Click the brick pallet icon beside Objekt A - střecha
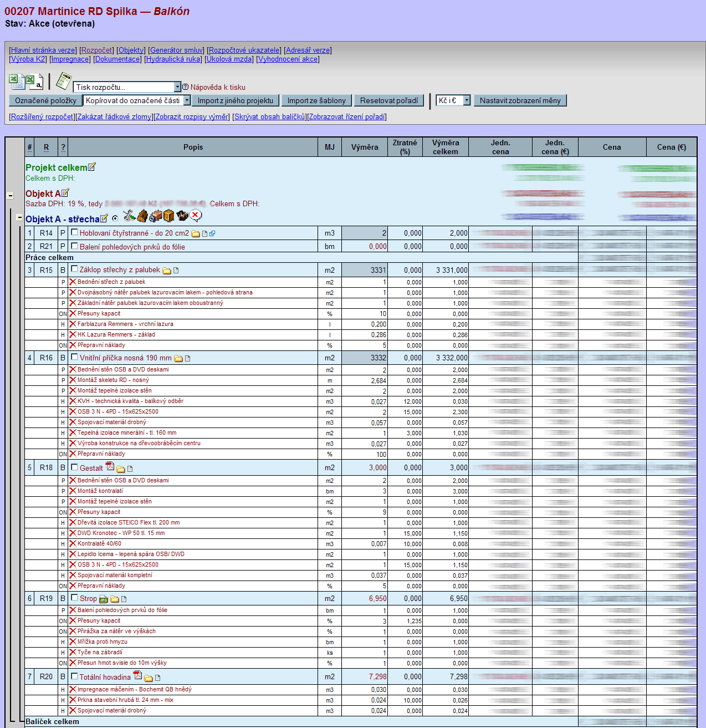 (156, 216)
